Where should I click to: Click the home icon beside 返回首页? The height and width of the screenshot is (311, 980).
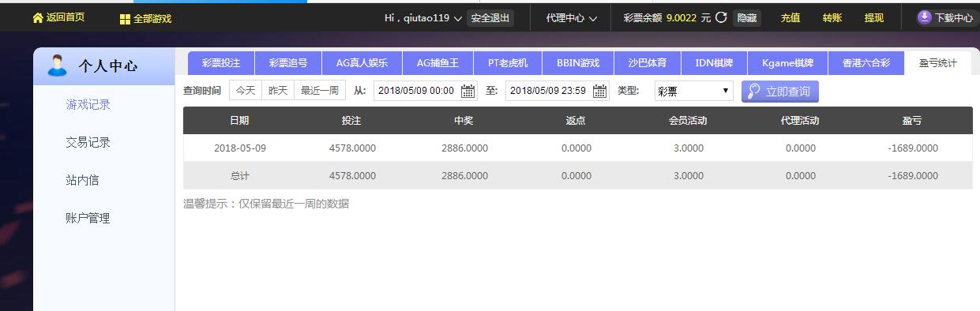pyautogui.click(x=38, y=17)
